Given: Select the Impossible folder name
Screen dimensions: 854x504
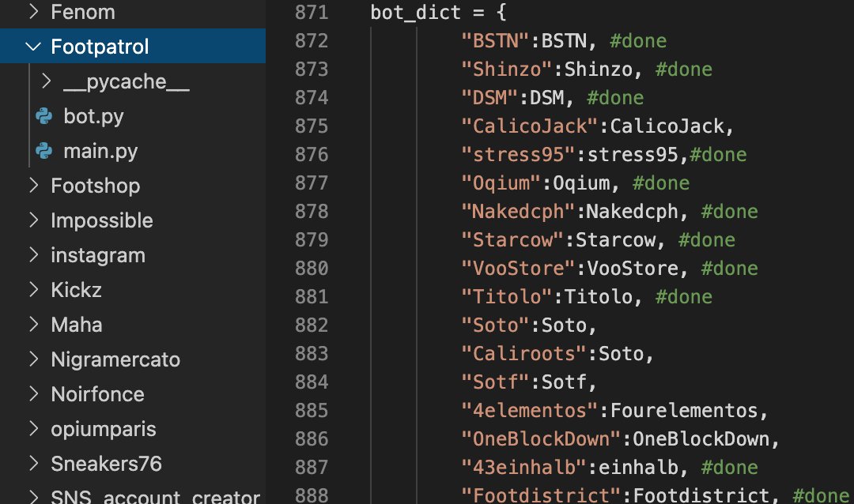Looking at the screenshot, I should (102, 220).
